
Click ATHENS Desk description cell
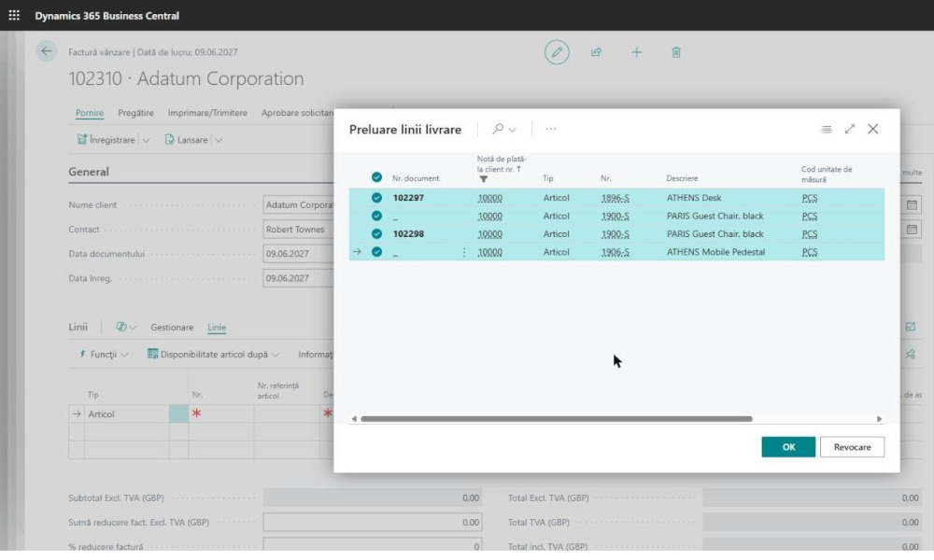[x=694, y=198]
